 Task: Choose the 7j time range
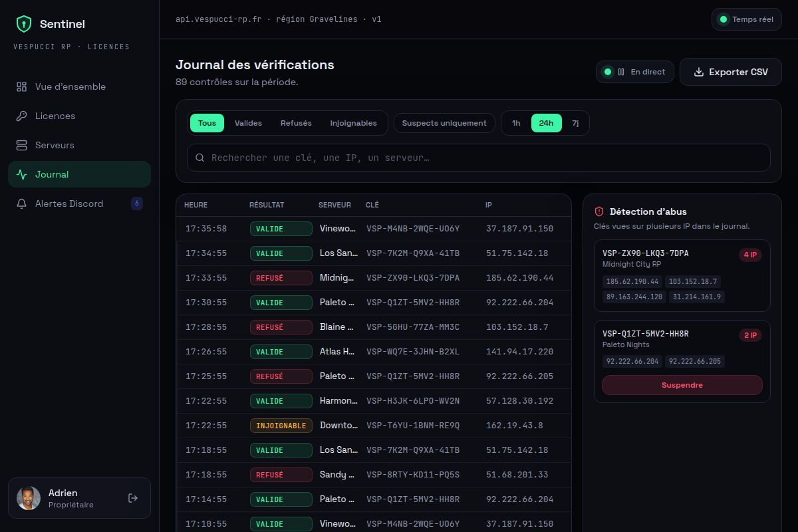click(x=576, y=123)
